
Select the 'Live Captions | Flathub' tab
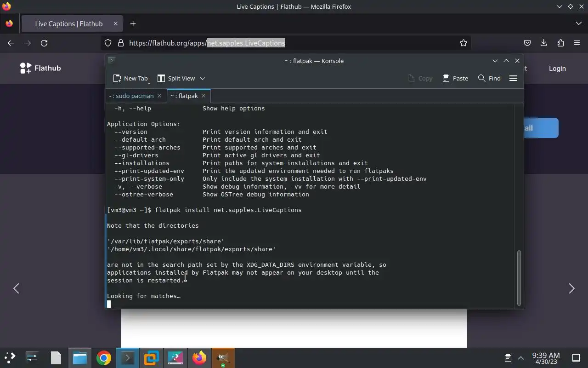point(72,24)
